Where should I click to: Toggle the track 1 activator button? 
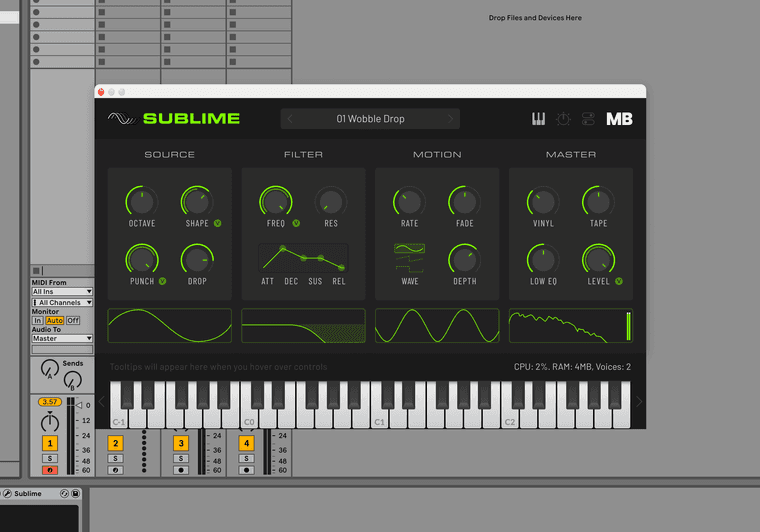pos(50,442)
